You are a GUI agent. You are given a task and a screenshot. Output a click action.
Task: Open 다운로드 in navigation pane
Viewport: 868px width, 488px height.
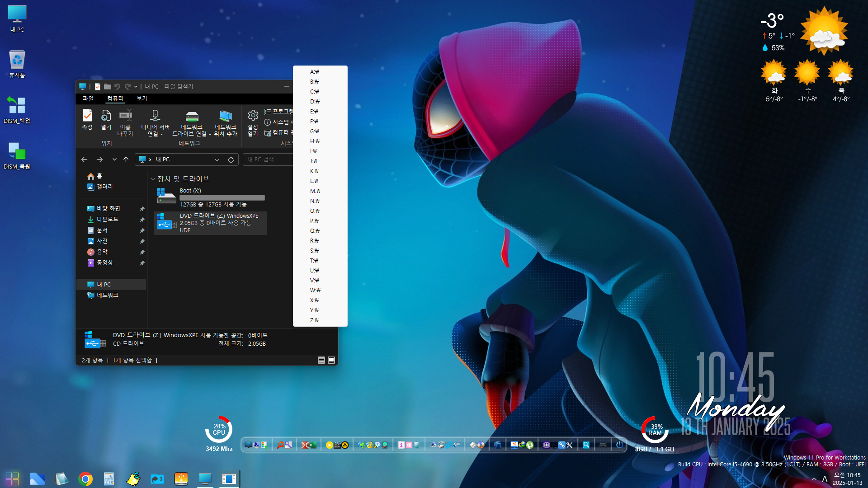[103, 219]
